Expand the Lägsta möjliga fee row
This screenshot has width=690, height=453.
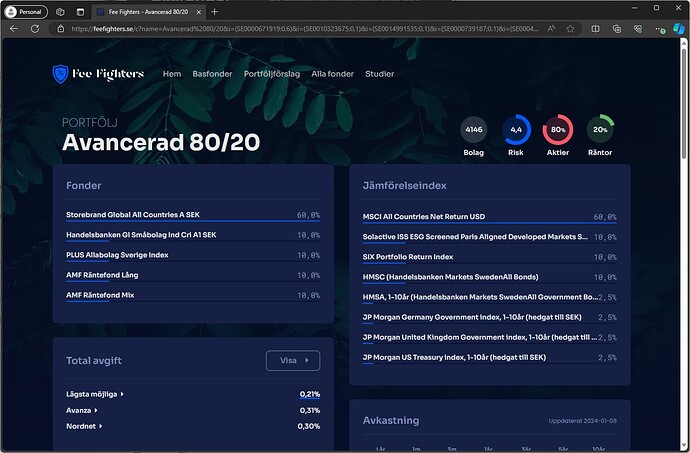(x=95, y=394)
